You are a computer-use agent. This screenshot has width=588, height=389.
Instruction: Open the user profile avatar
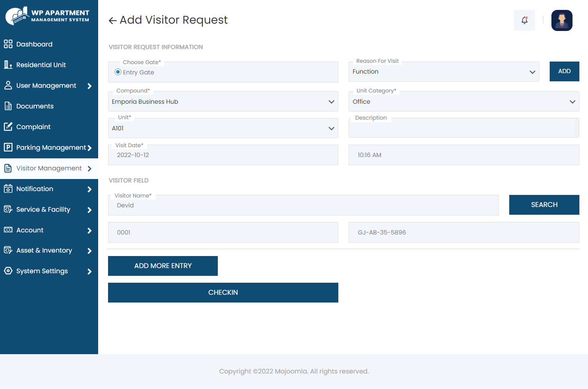562,20
